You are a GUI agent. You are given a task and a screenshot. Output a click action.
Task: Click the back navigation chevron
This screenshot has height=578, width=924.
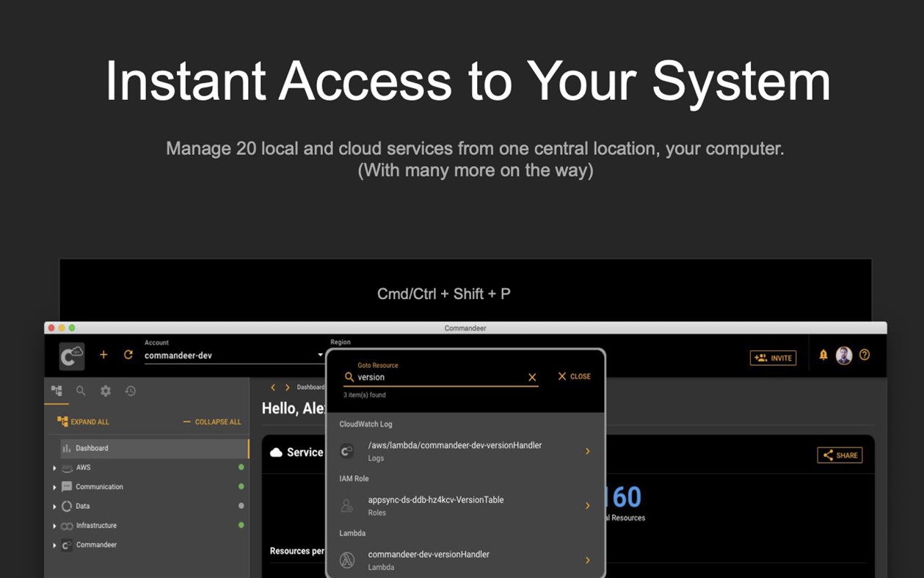point(273,387)
